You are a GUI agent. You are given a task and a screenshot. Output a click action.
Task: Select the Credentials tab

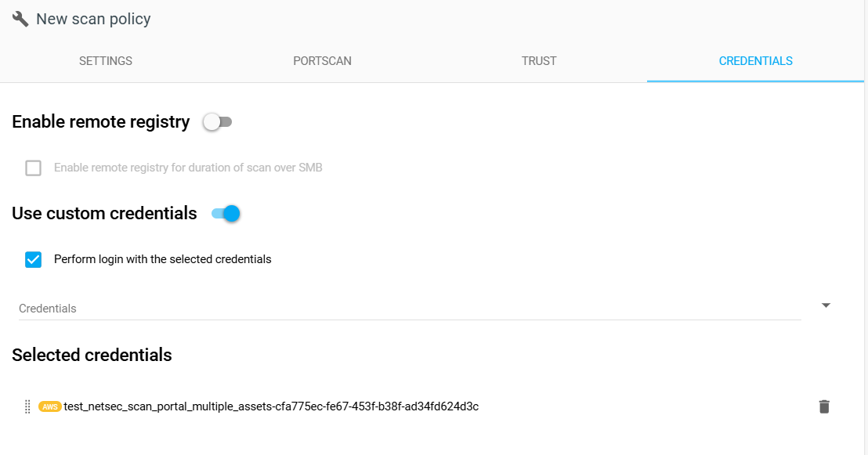[755, 61]
